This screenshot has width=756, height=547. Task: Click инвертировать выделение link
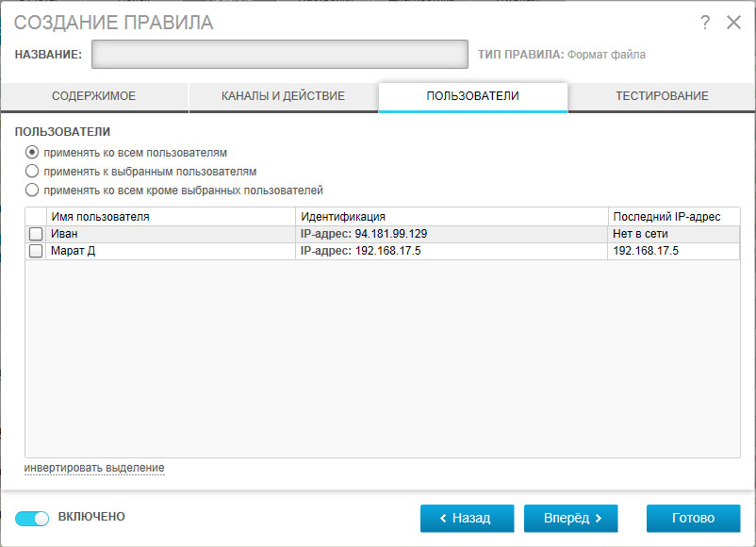click(x=94, y=468)
